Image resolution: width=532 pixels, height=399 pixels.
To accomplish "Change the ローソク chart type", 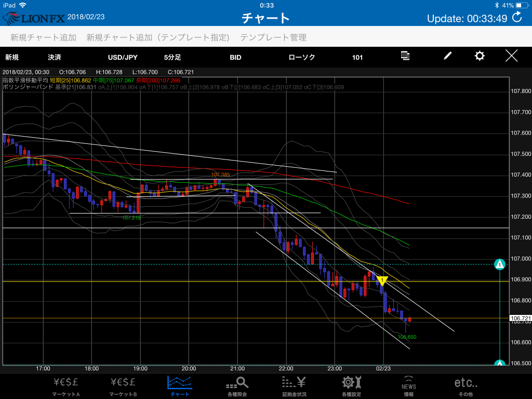I will (x=302, y=57).
